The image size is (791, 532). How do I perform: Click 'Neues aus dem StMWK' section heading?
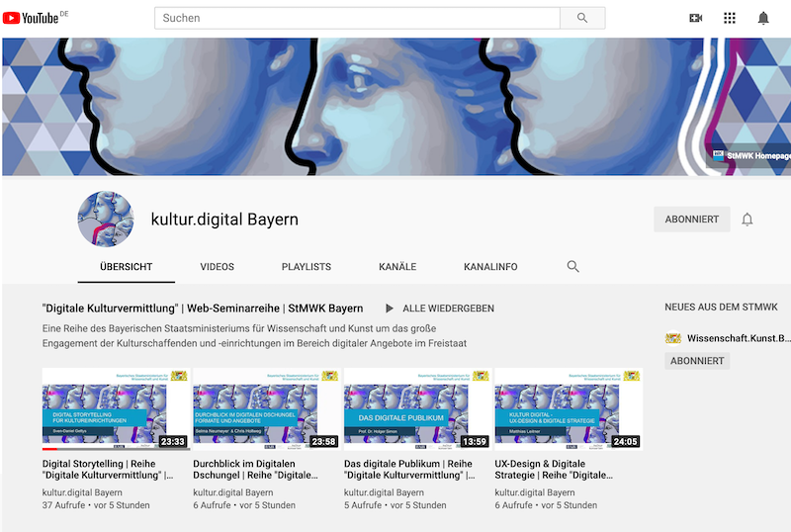(x=721, y=307)
